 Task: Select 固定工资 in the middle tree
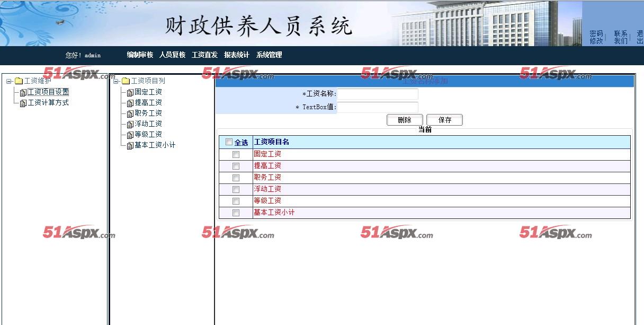click(x=148, y=92)
